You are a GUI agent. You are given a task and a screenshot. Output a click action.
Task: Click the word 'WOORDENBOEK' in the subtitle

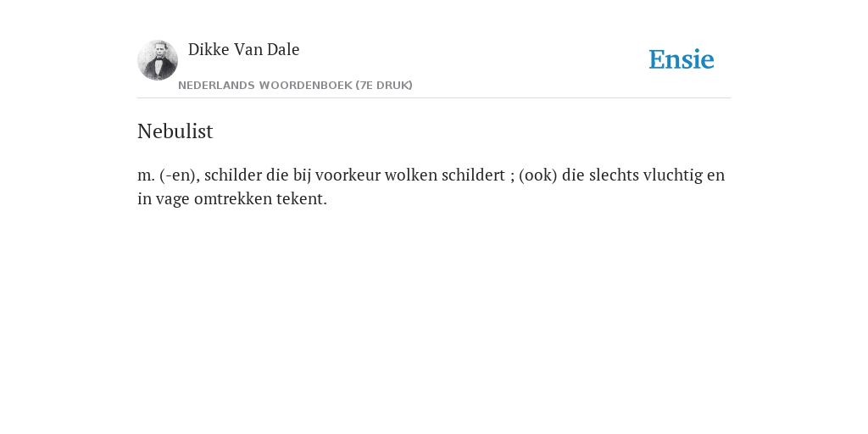tap(305, 86)
